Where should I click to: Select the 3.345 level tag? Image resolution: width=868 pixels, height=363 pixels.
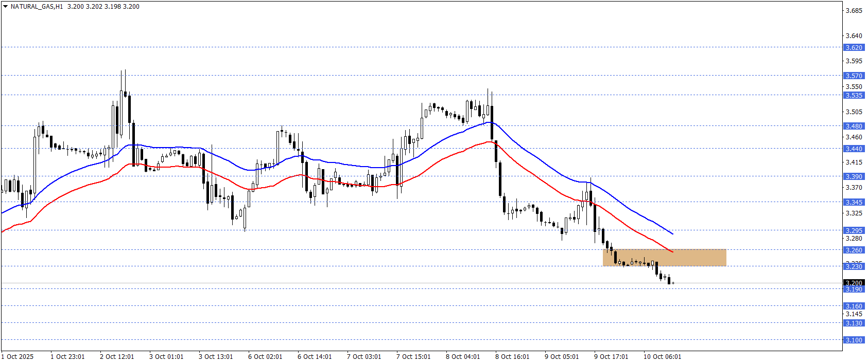coord(854,202)
